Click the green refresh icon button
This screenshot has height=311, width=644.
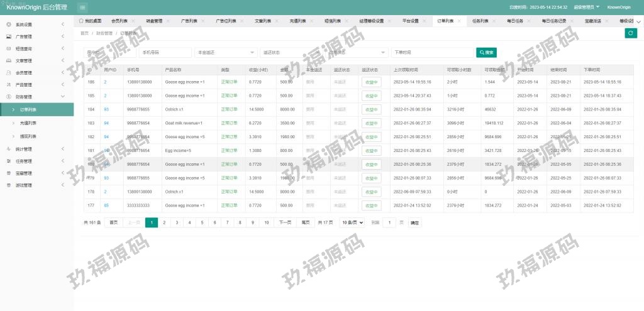point(630,33)
